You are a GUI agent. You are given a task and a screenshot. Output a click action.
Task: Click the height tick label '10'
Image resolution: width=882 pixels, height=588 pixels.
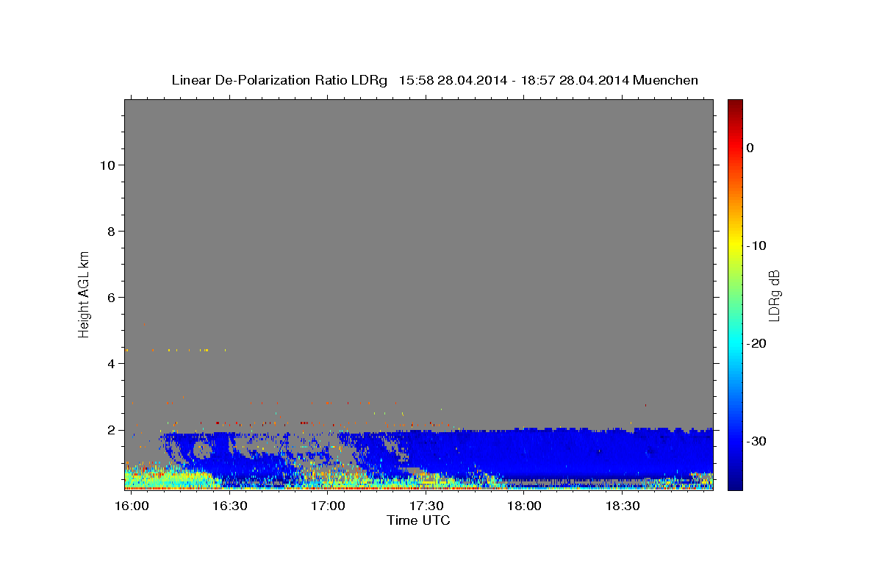click(109, 165)
